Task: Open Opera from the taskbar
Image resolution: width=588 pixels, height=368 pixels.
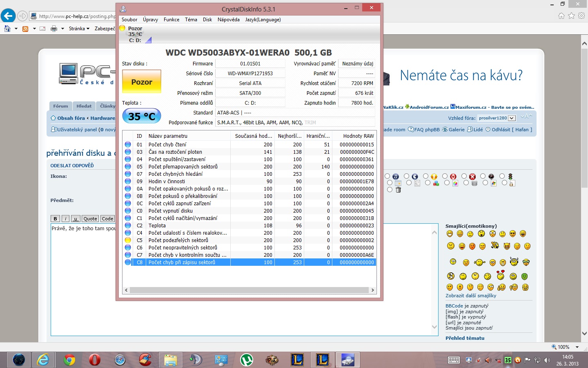Action: (94, 360)
